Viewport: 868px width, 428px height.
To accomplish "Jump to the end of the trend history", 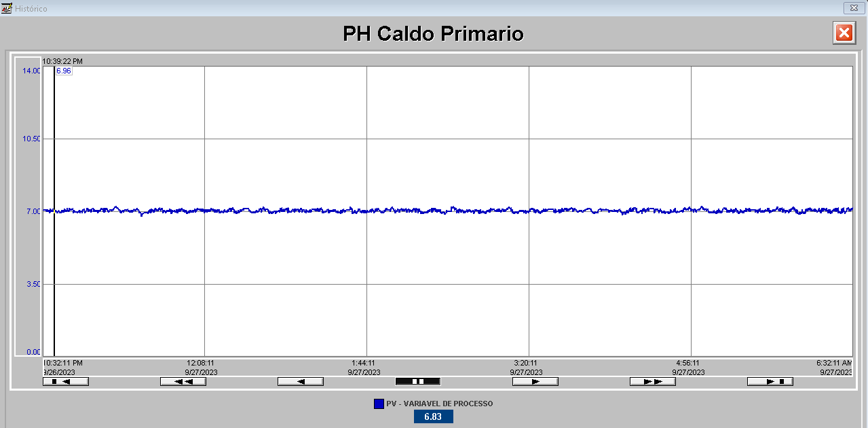I will pyautogui.click(x=770, y=381).
